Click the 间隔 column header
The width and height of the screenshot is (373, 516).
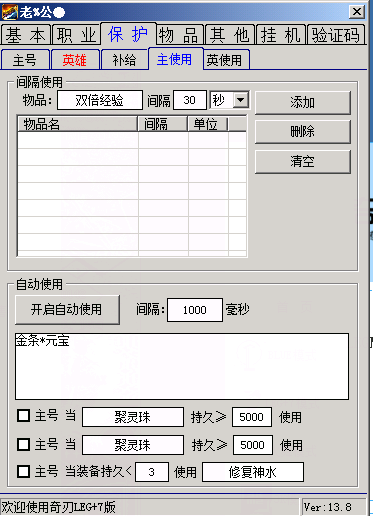coord(163,124)
